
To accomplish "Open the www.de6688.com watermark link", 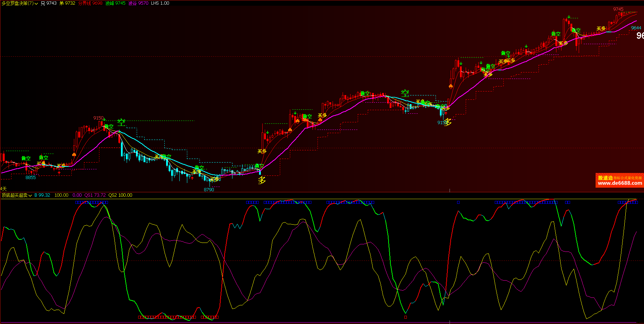I will 620,183.
